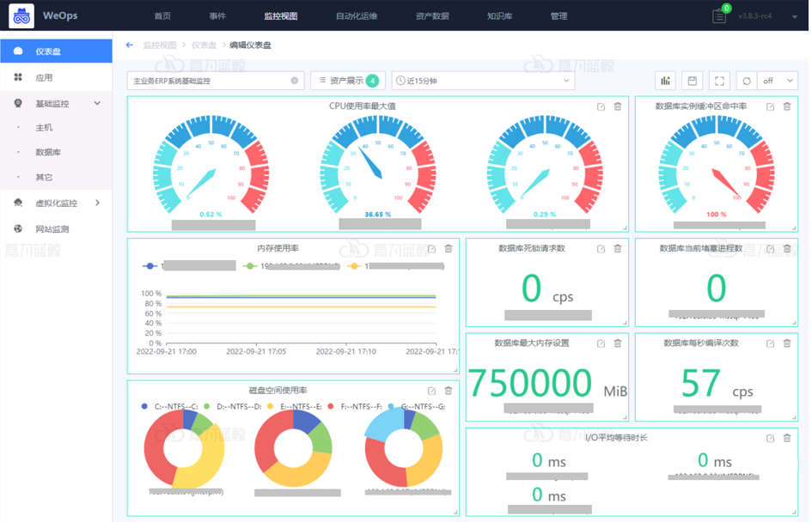Click the 仪表盘 breadcrumb link
The width and height of the screenshot is (812, 522).
pos(204,45)
